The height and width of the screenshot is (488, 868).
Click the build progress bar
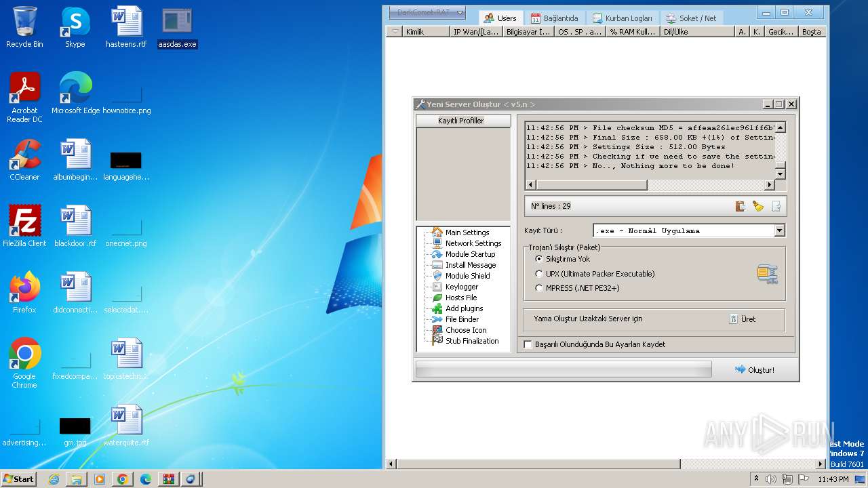click(x=564, y=369)
